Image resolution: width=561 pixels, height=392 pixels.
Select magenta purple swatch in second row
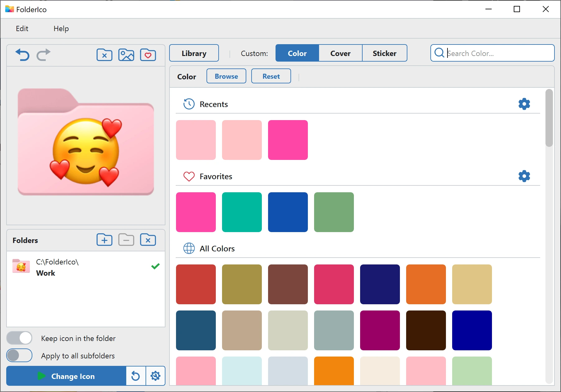(380, 330)
